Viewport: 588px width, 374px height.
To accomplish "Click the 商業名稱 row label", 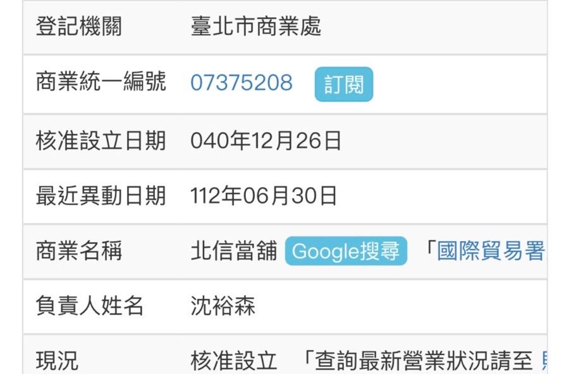I will (x=79, y=251).
